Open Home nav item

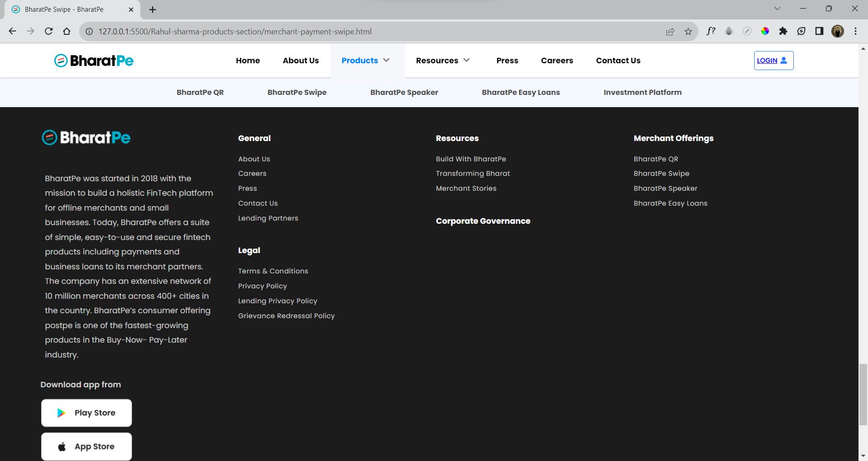248,61
